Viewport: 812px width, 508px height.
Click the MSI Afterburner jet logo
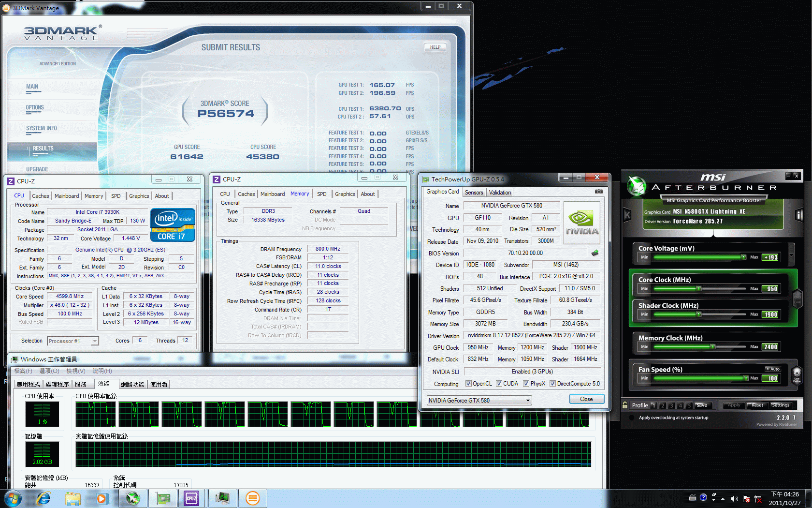(x=637, y=186)
